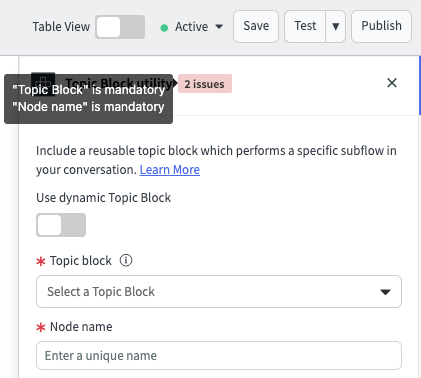Click the Topic Block utility icon
The height and width of the screenshot is (378, 421).
(x=43, y=84)
